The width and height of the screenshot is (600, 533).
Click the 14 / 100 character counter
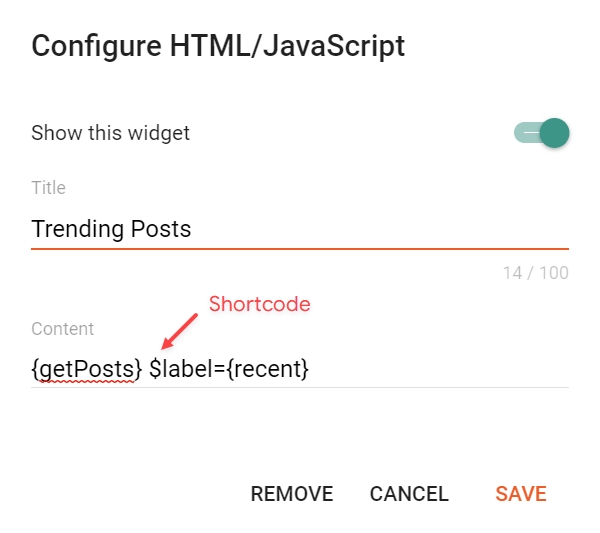[x=536, y=273]
